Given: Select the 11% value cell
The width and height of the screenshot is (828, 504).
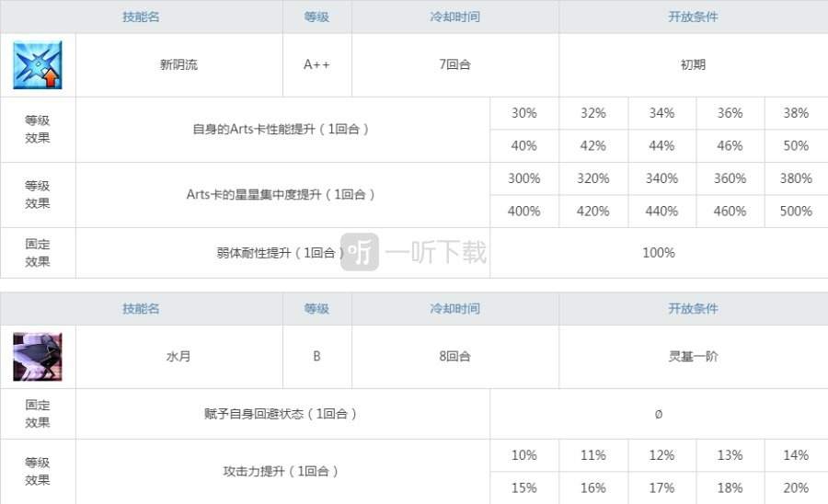Looking at the screenshot, I should point(593,455).
